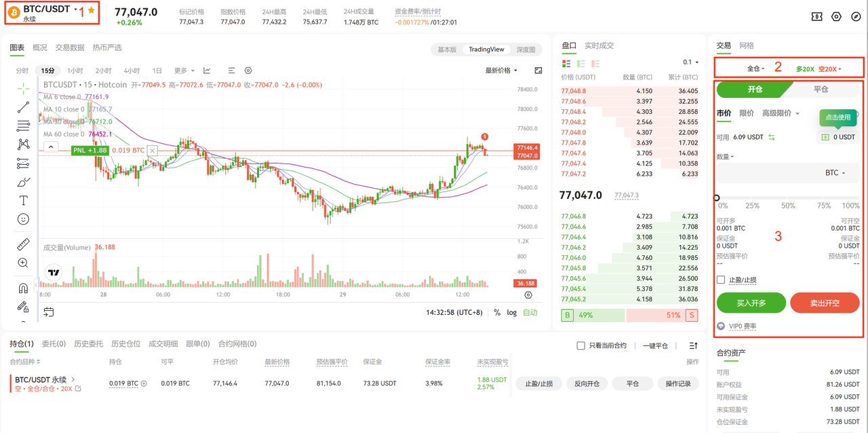Click the 一键平仓 close-all link
The image size is (868, 433).
[655, 345]
